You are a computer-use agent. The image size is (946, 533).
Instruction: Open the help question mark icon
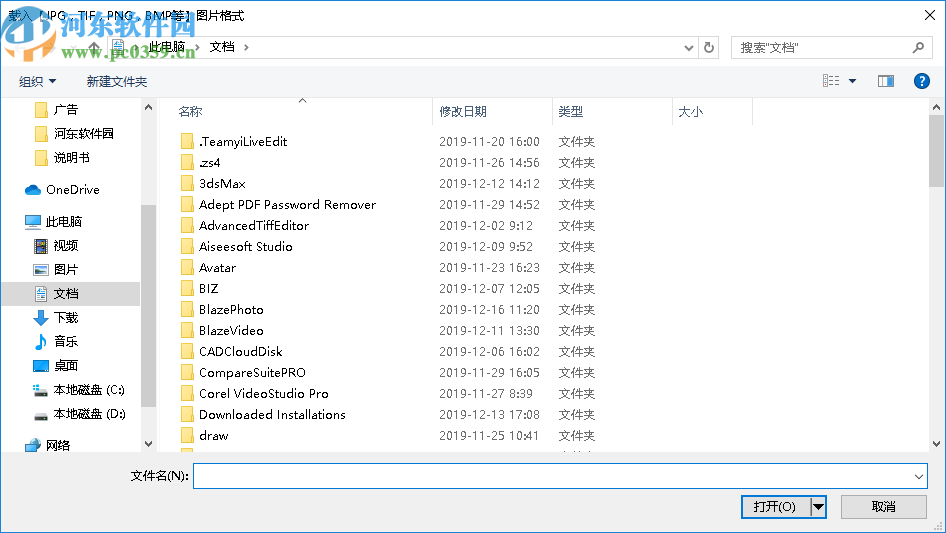tap(921, 81)
